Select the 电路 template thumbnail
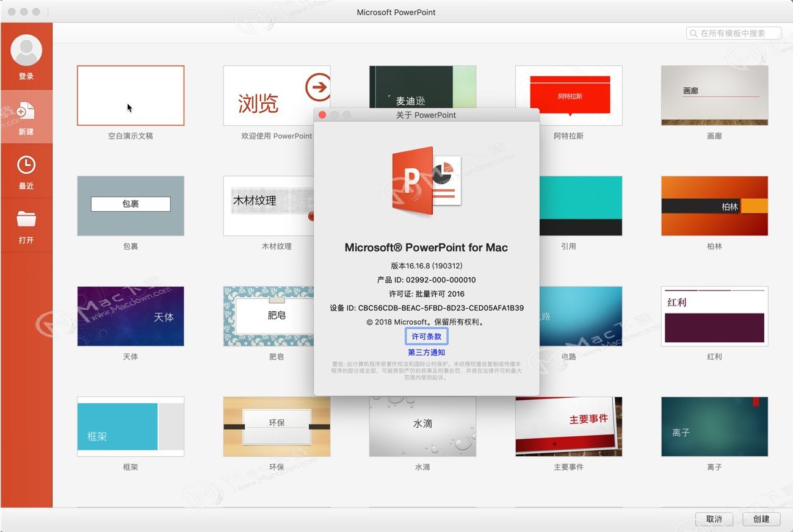 pos(581,316)
